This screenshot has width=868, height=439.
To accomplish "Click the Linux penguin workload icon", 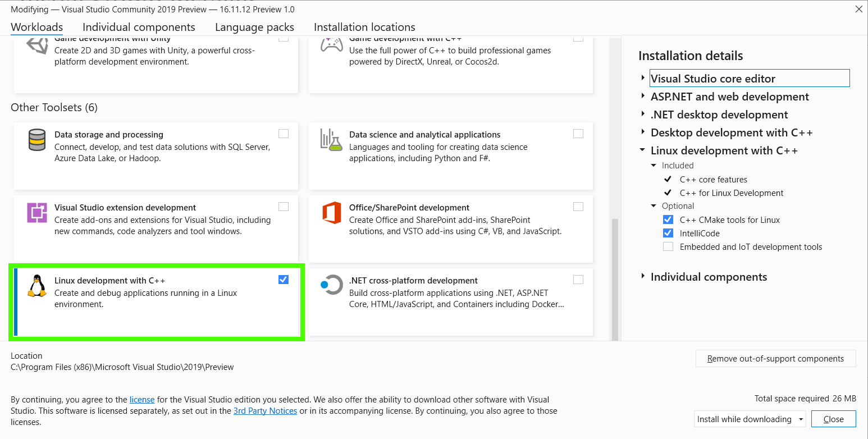I will click(37, 286).
